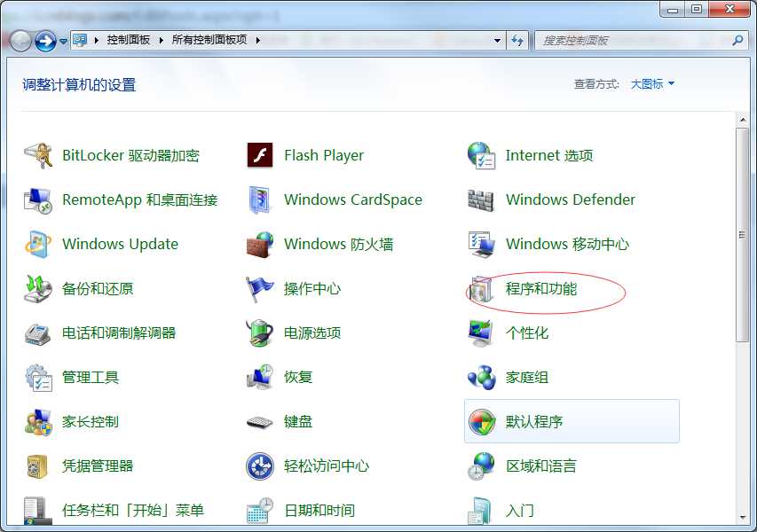Open the Windows Defender wall icon

481,199
